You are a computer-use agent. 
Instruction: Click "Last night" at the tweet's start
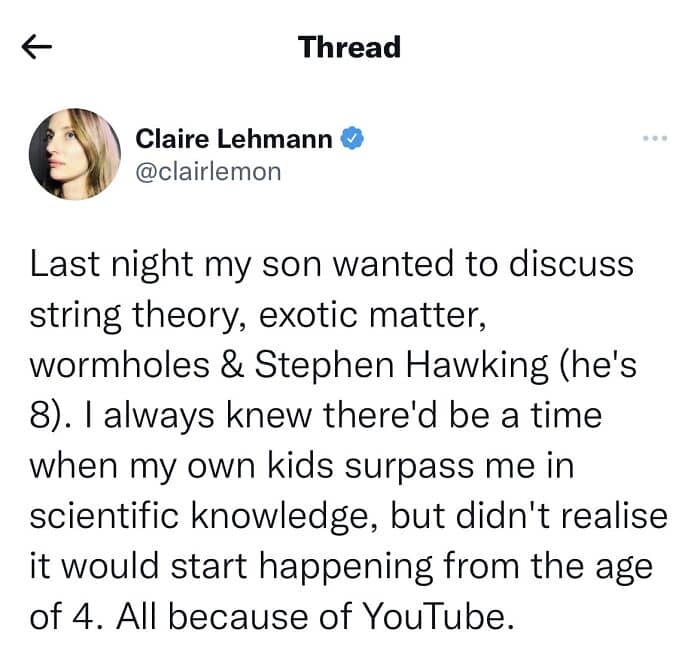point(111,265)
